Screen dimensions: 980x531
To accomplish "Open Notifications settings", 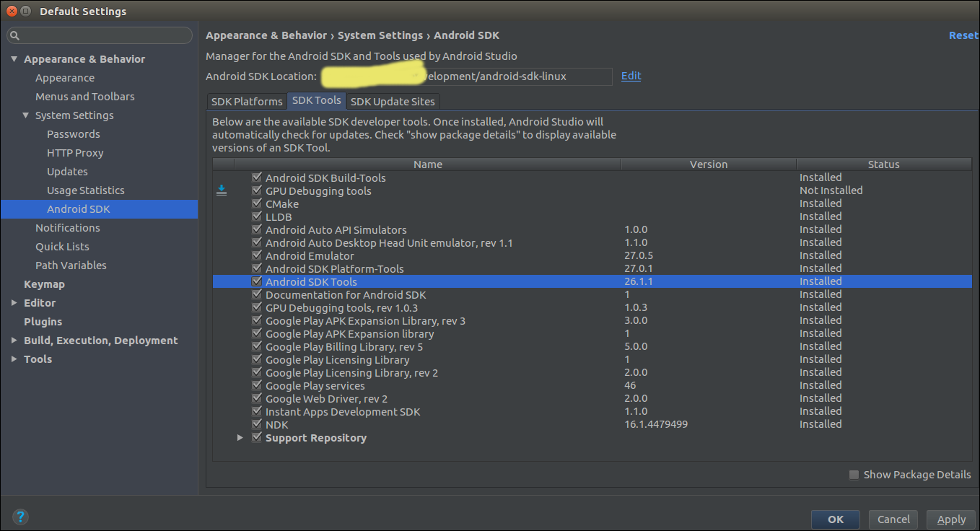I will point(68,228).
